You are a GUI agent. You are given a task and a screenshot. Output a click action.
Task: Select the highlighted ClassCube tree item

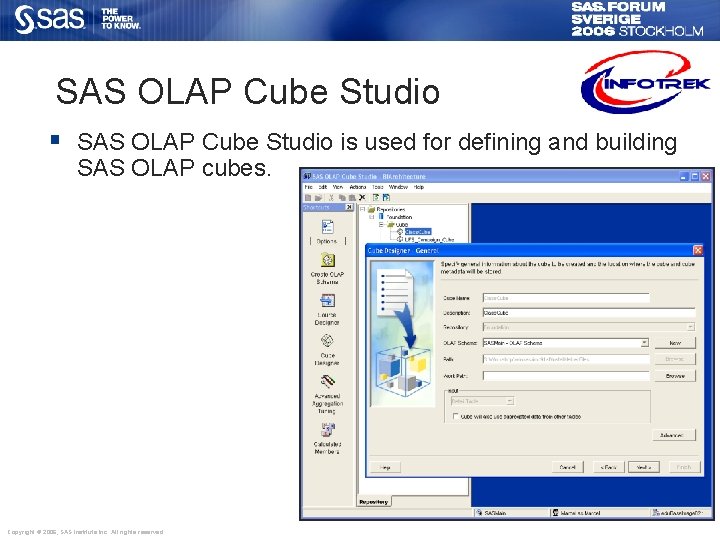(x=418, y=232)
